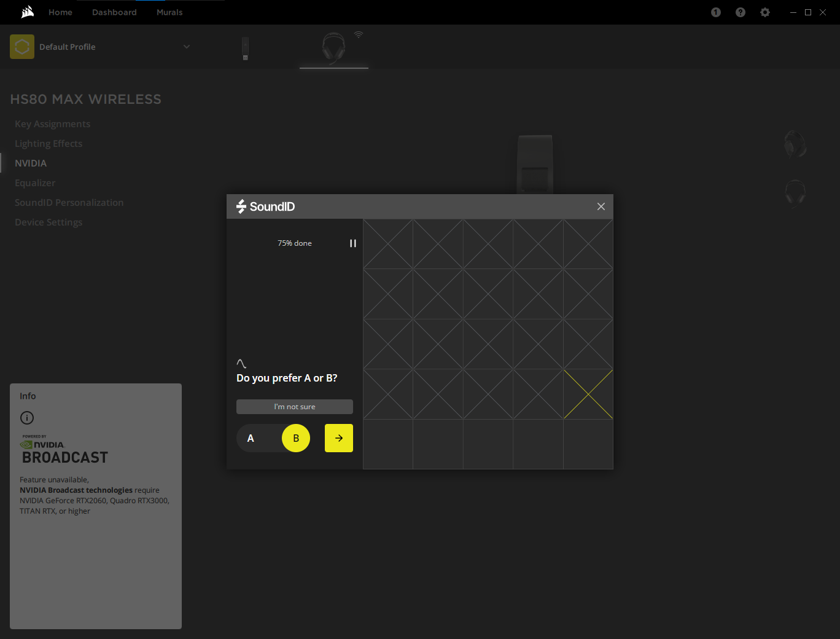Click the SoundID logo icon

coord(241,206)
